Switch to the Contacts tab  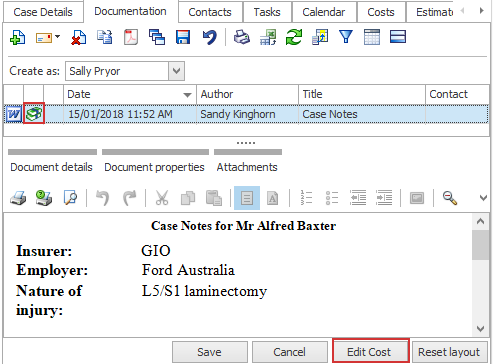pos(210,12)
